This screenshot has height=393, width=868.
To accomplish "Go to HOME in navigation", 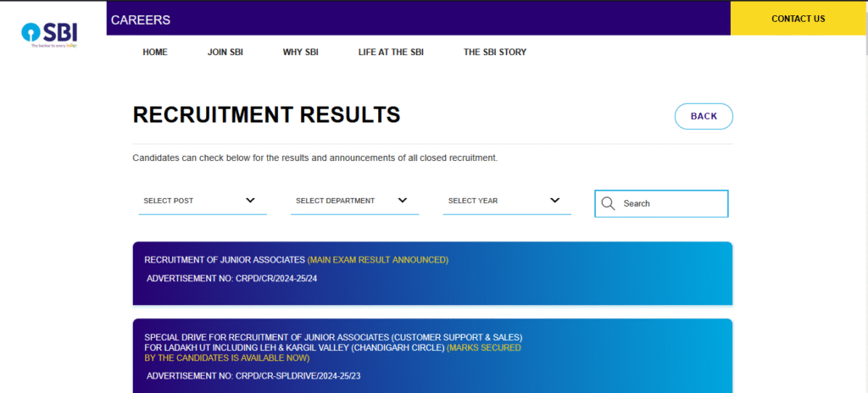I will [x=155, y=52].
